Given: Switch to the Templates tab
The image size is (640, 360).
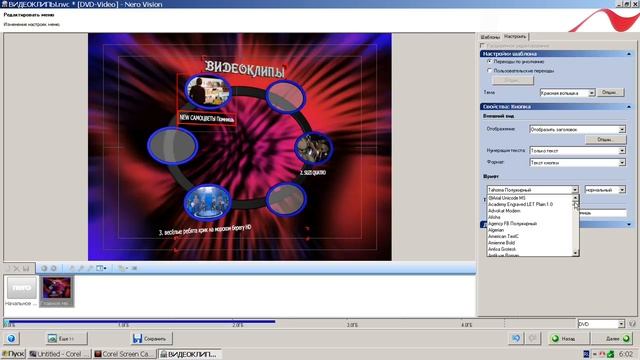Looking at the screenshot, I should tap(490, 37).
